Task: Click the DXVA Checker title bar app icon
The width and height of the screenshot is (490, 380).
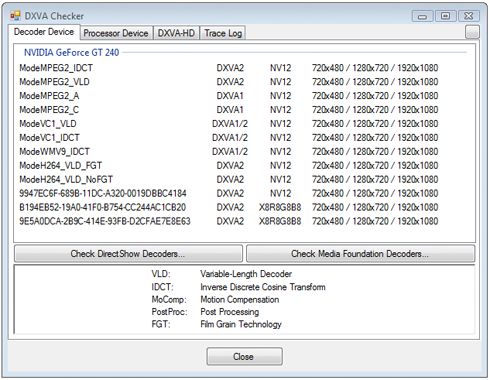Action: (x=15, y=15)
